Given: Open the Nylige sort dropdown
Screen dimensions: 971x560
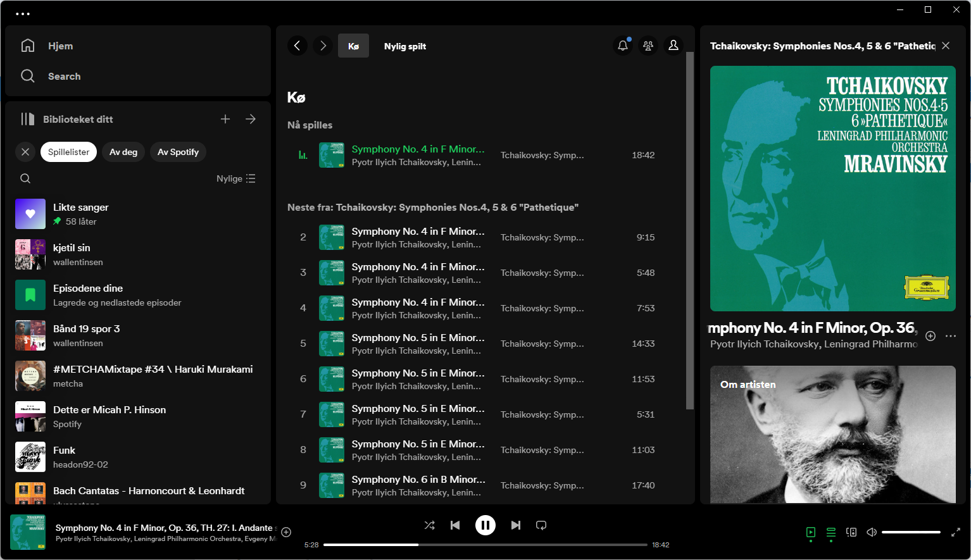Looking at the screenshot, I should coord(236,178).
